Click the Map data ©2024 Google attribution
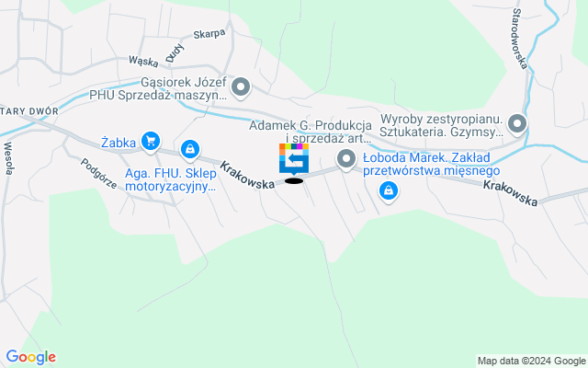The image size is (588, 368). pyautogui.click(x=532, y=362)
